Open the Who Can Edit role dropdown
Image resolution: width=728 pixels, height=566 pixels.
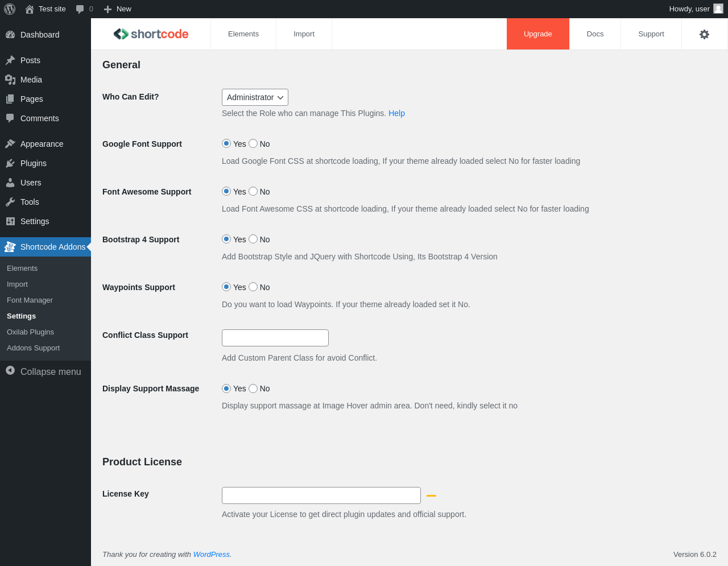click(x=255, y=97)
